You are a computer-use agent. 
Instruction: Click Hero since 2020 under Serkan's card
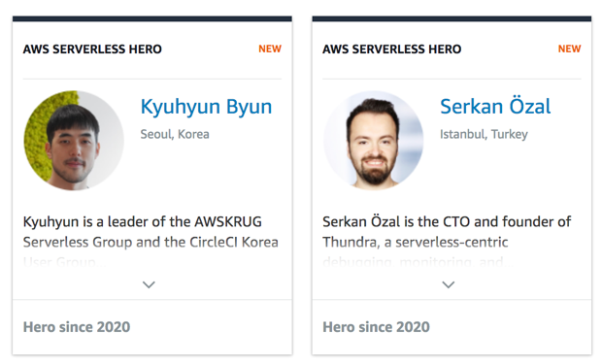[377, 327]
